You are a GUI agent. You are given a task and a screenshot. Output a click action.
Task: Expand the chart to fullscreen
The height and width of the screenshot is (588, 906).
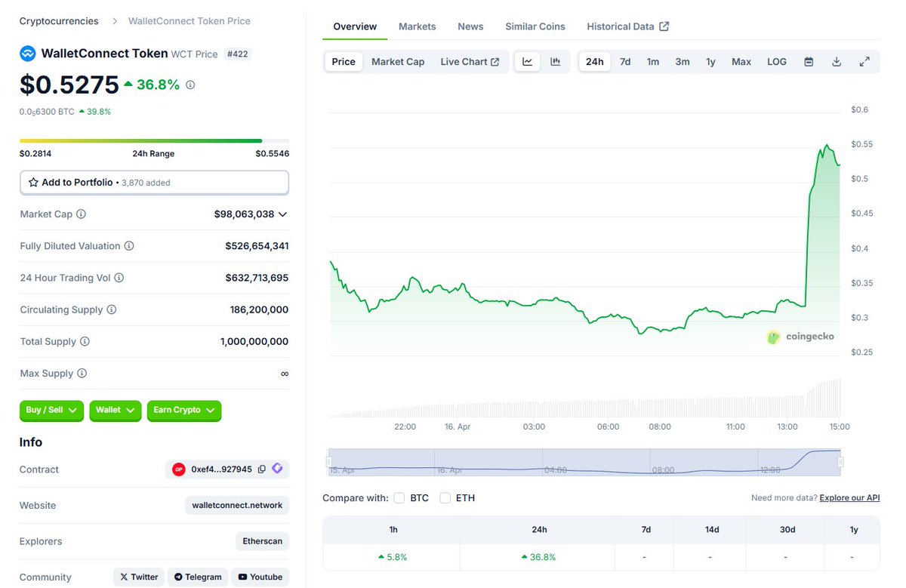[x=864, y=62]
